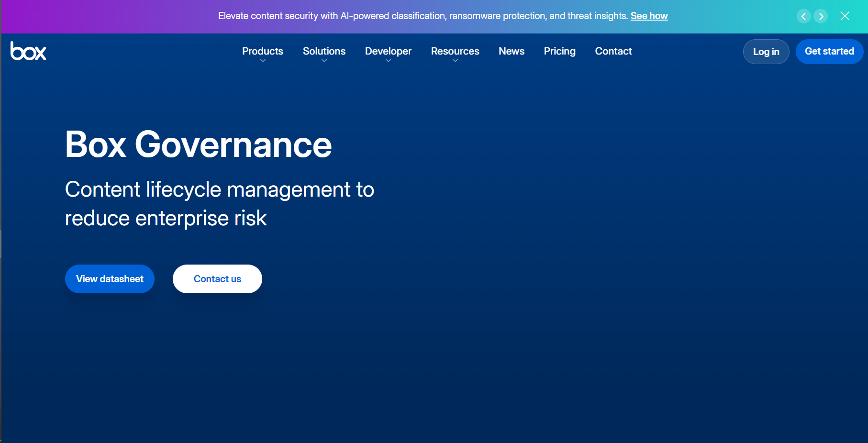Click the Get started button
This screenshot has height=443, width=868.
click(829, 51)
